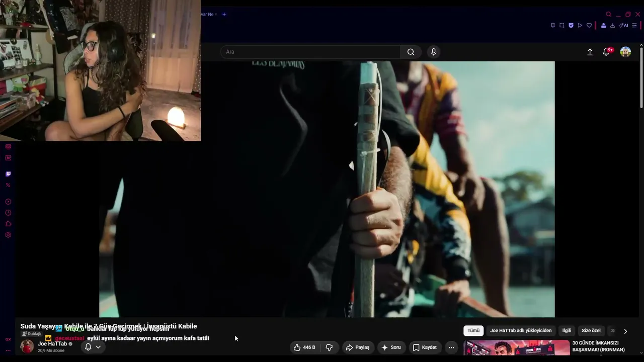This screenshot has height=362, width=644.
Task: Open the YouTube search field labeled Ara
Action: point(310,52)
